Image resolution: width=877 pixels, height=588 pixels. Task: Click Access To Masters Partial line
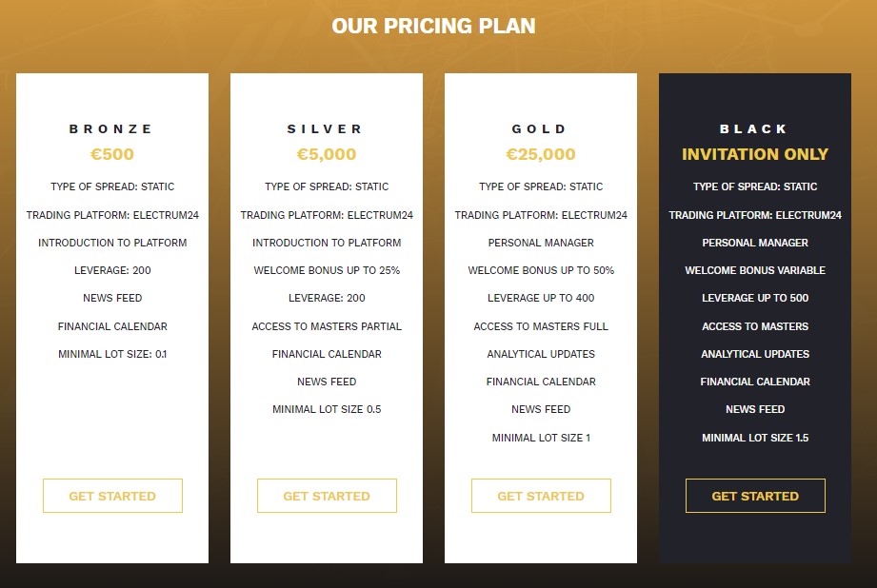[327, 326]
